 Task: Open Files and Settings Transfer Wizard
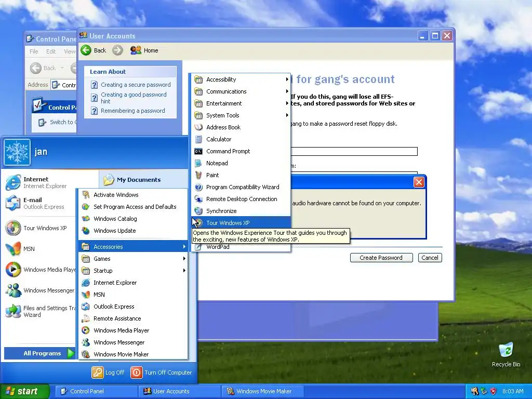[40, 311]
